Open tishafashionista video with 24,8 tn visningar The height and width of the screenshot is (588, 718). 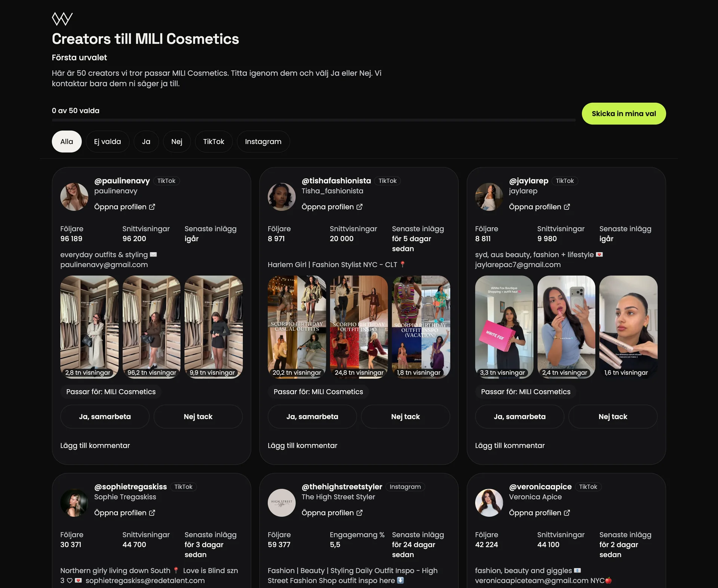pos(359,327)
